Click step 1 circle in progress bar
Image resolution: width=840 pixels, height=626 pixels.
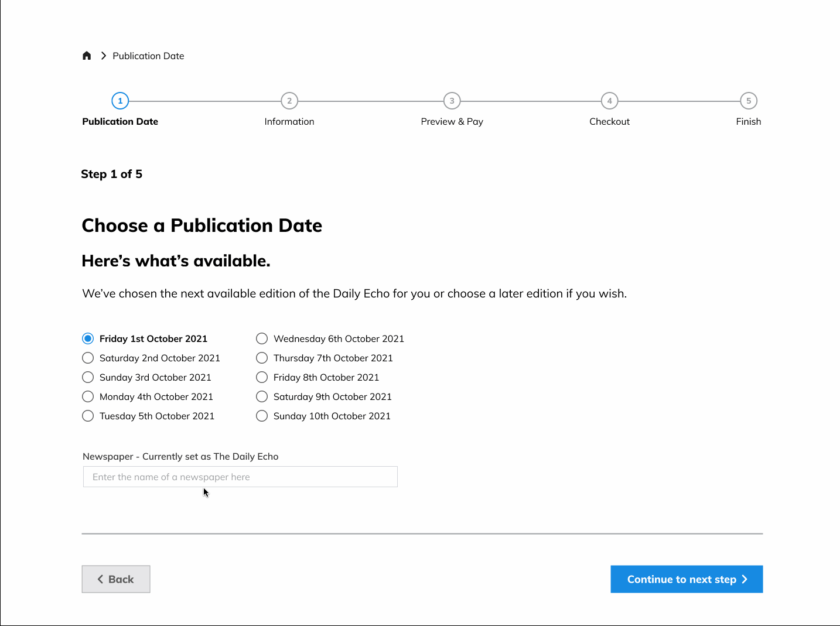click(x=120, y=101)
